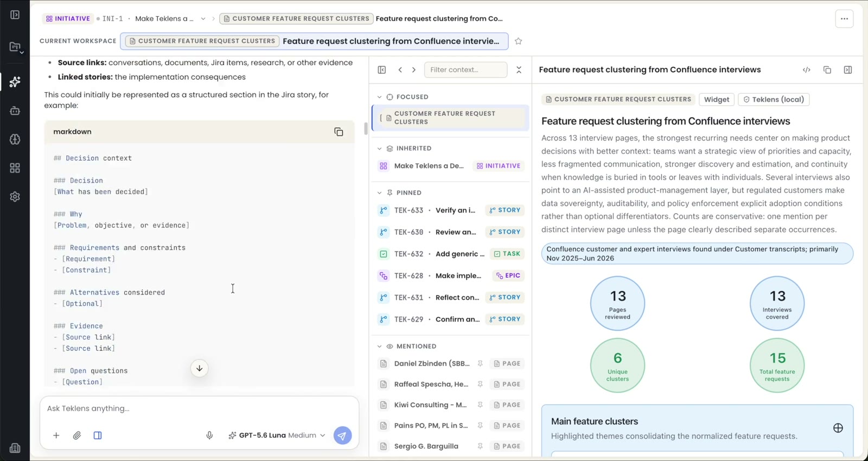Toggle the left sidebar panel icon
The image size is (868, 461).
coord(15,15)
